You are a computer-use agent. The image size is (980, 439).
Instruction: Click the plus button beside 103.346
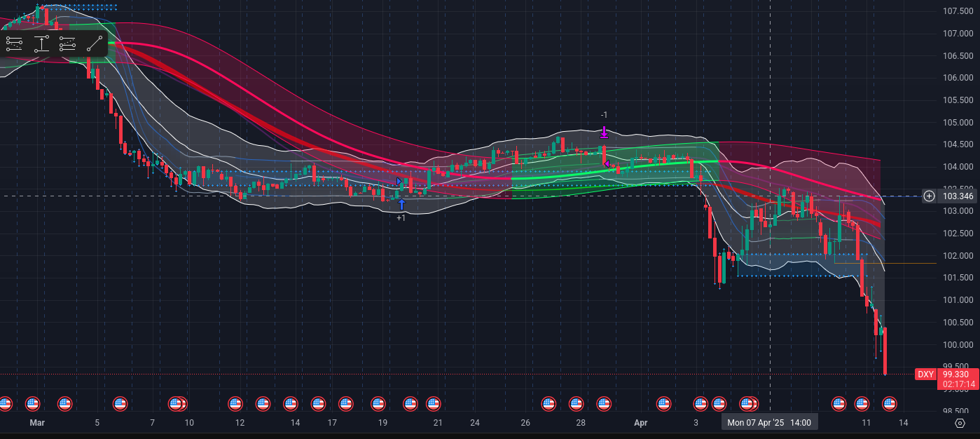pos(929,196)
